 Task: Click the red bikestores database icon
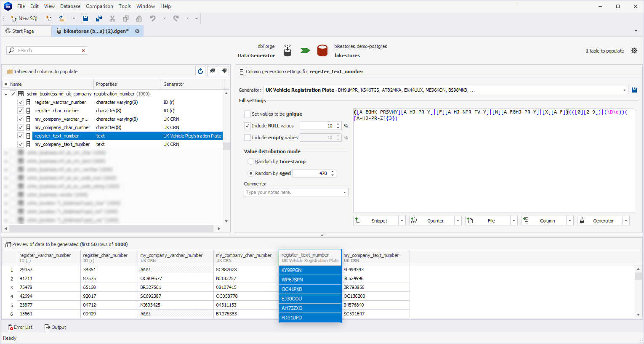click(322, 50)
